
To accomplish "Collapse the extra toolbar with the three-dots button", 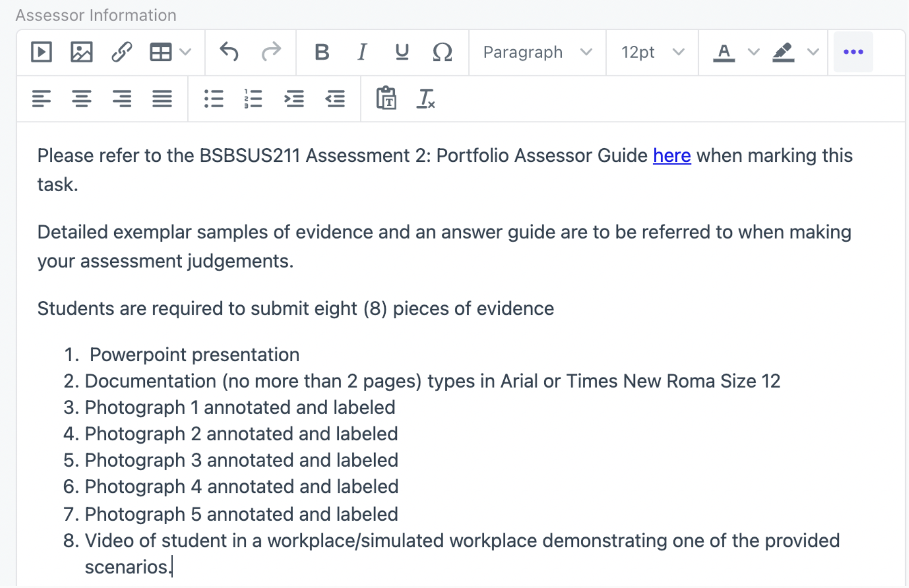I will point(853,52).
